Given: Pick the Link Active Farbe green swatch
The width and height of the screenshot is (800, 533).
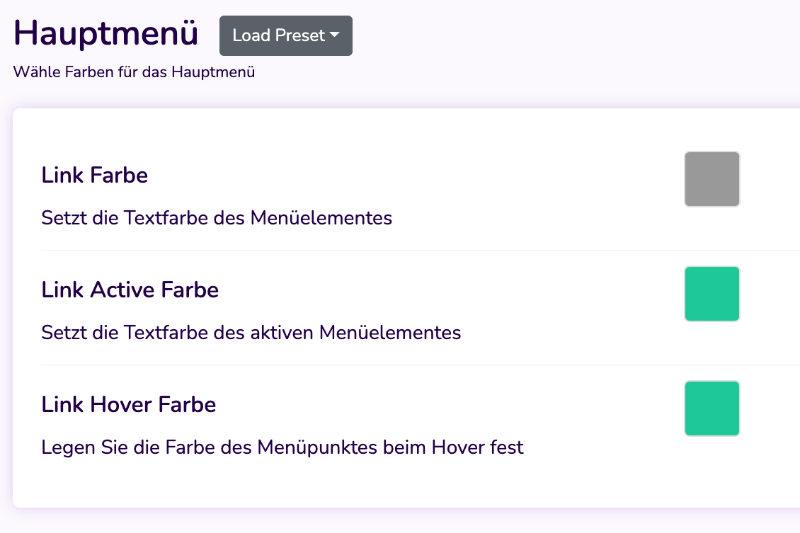Looking at the screenshot, I should point(712,294).
